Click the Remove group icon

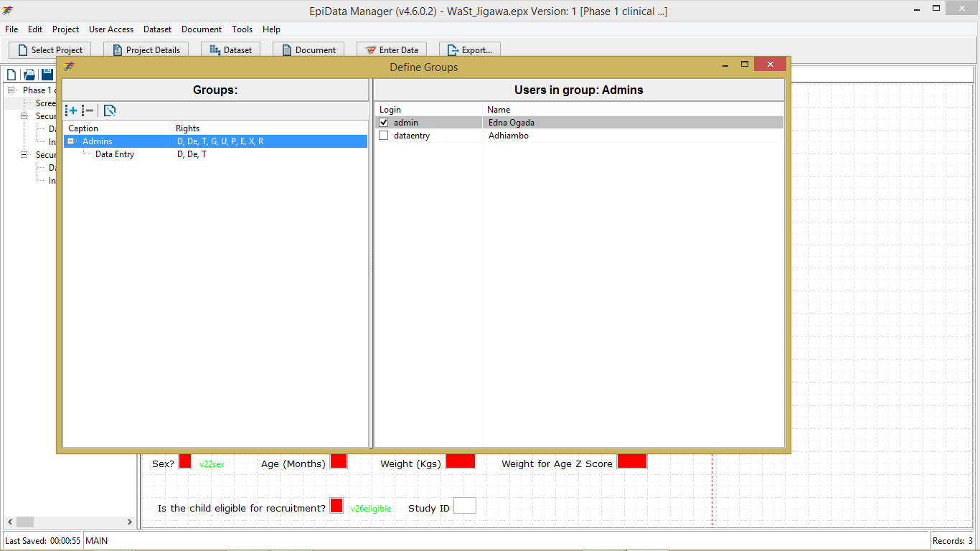coord(88,110)
